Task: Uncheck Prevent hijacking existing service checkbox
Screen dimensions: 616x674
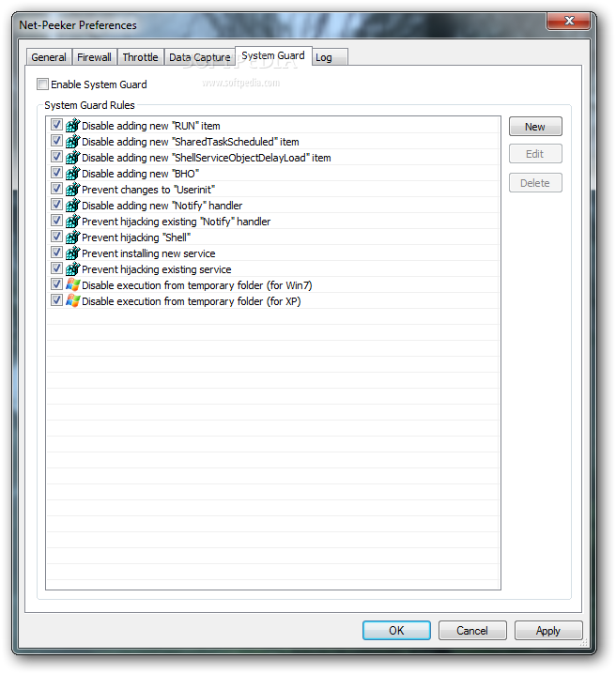Action: click(x=56, y=268)
